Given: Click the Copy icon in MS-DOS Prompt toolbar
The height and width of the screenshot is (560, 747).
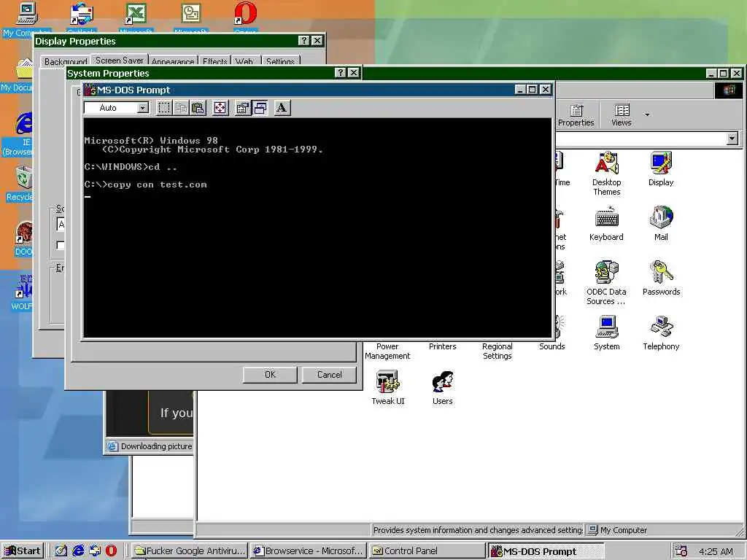Looking at the screenshot, I should tap(181, 108).
